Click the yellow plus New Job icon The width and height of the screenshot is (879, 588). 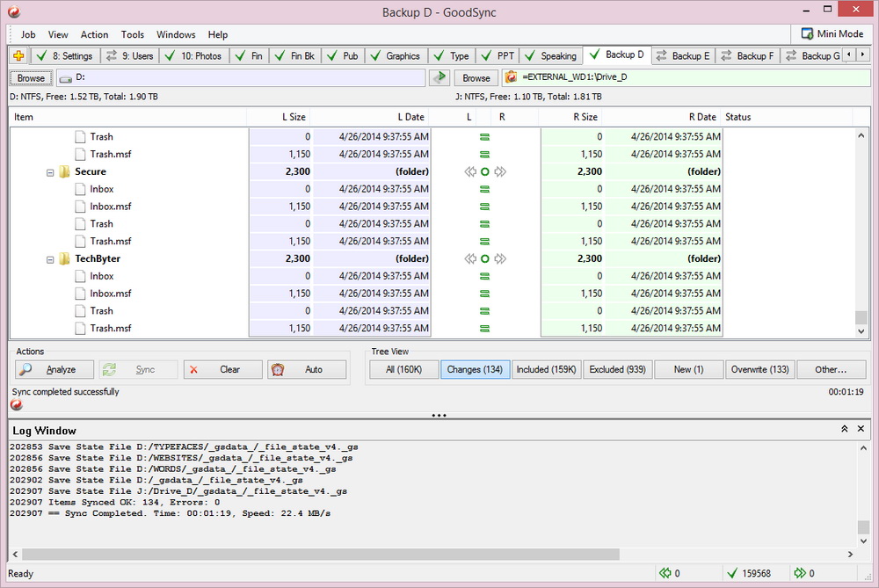[x=18, y=55]
